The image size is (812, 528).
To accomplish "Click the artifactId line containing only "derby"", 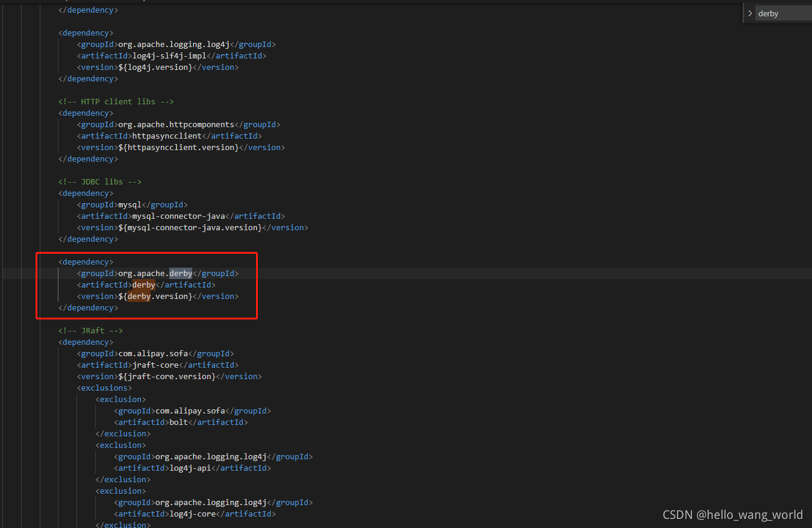I will coord(146,285).
